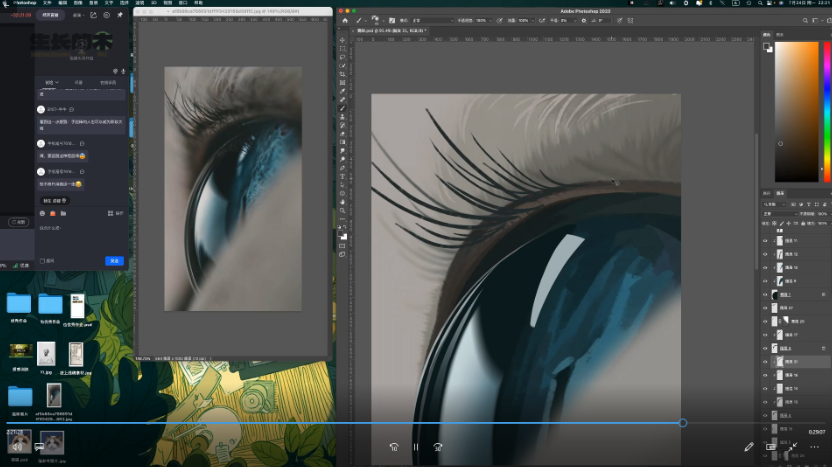832x467 pixels.
Task: Open the smoothing value dropdown arrow
Action: pos(574,21)
